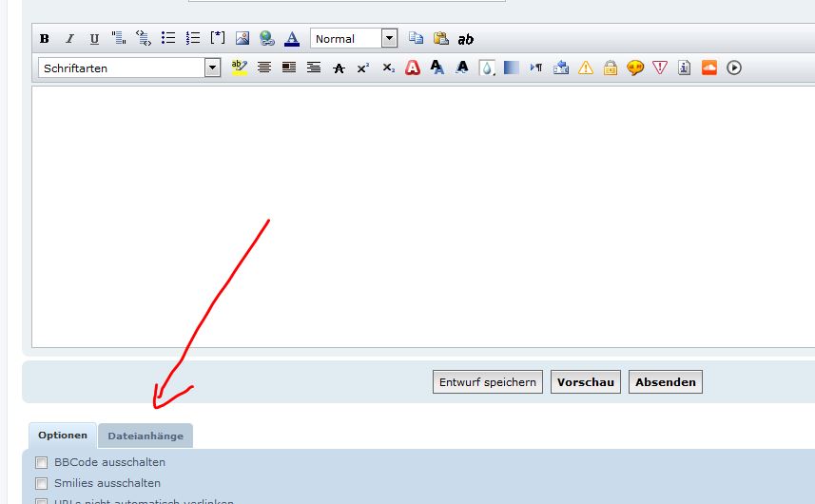Apply strikethrough text formatting

pyautogui.click(x=339, y=68)
